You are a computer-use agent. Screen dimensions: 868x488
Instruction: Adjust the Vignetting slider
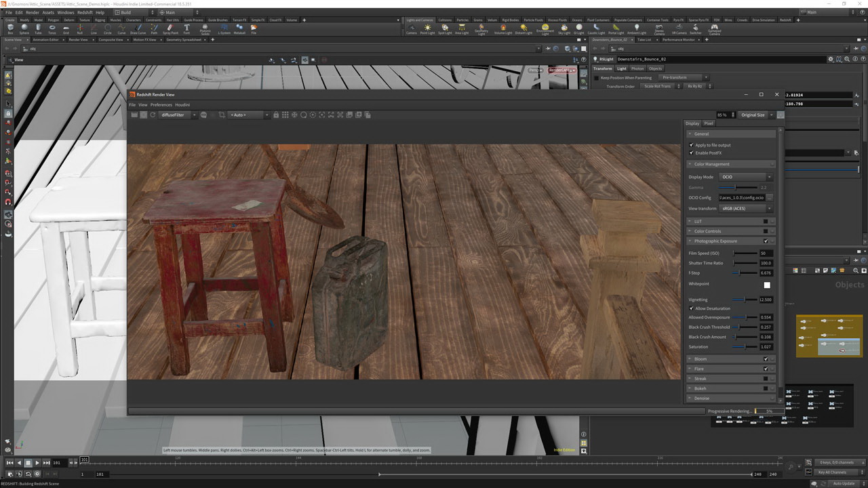tap(745, 299)
